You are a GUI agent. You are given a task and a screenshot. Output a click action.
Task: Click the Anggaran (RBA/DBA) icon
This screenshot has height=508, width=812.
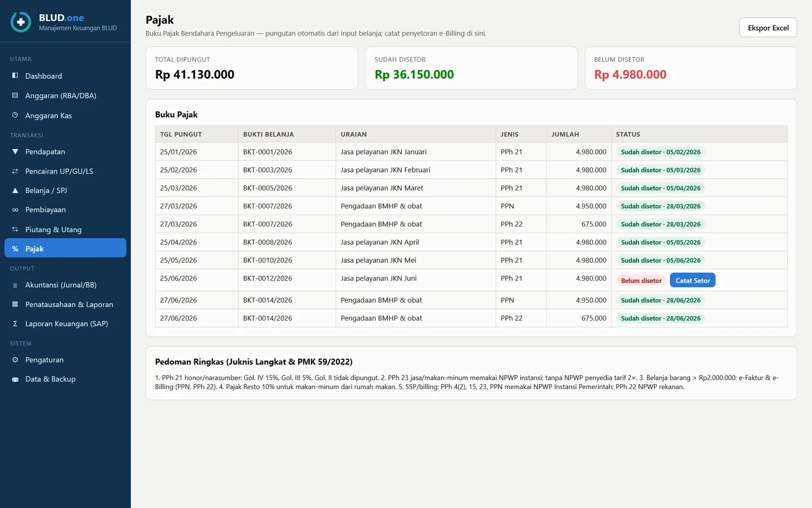tap(15, 96)
